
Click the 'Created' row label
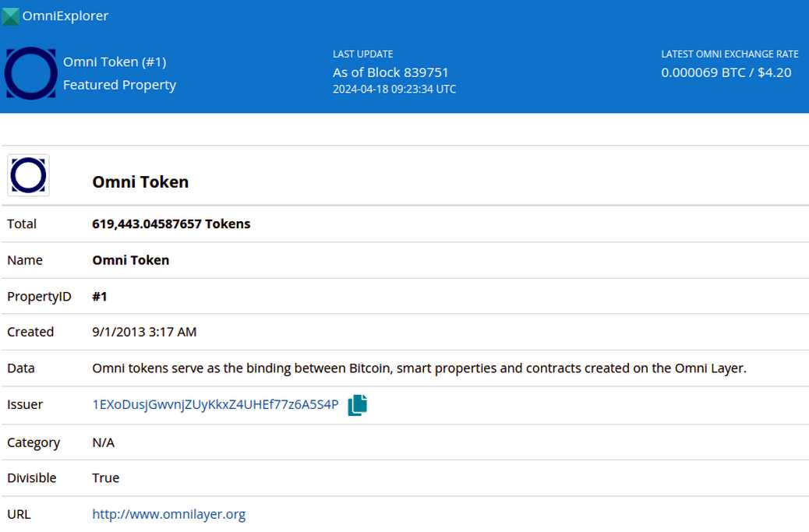point(30,332)
